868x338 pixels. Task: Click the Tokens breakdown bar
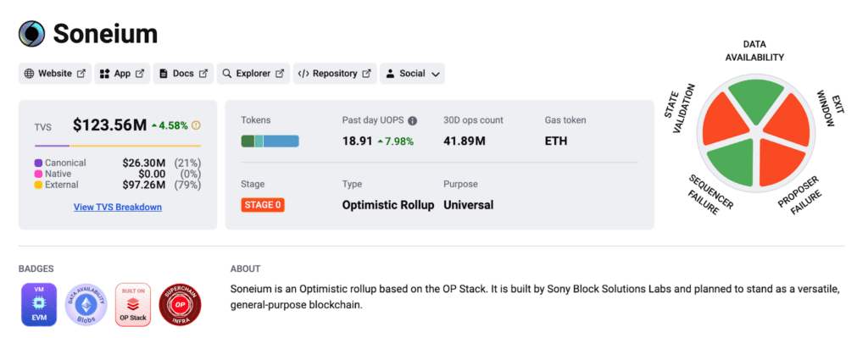coord(270,141)
